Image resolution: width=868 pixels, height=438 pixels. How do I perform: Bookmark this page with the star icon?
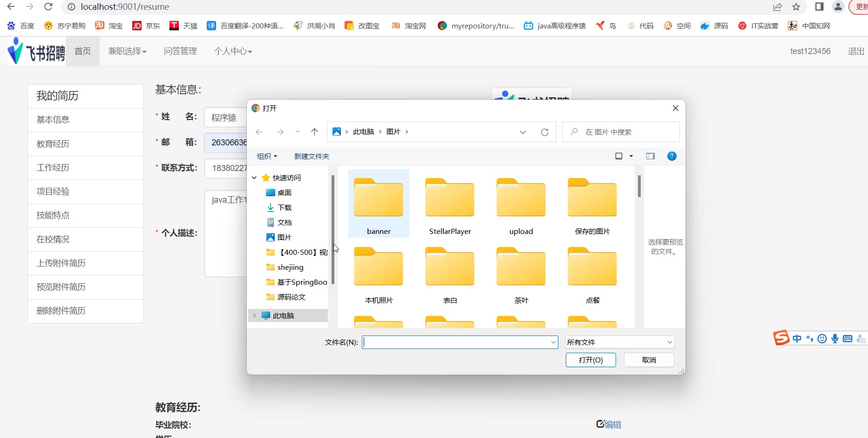tap(796, 7)
